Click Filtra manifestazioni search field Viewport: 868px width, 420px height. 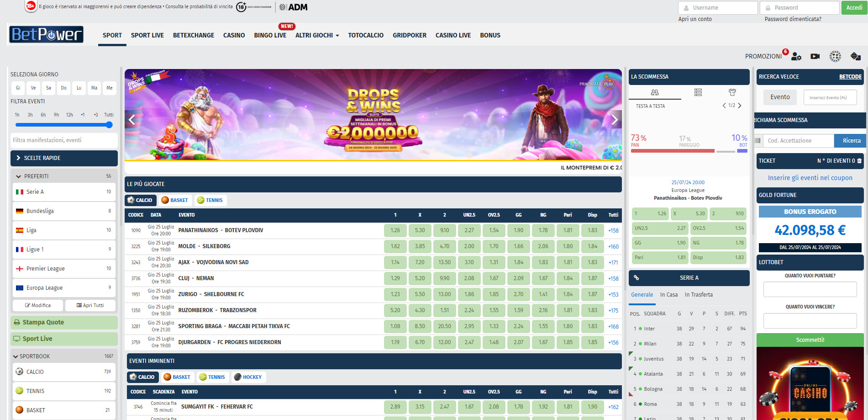64,140
